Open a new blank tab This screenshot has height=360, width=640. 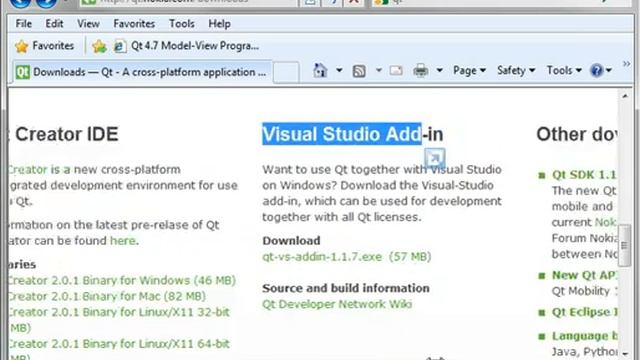tap(286, 73)
